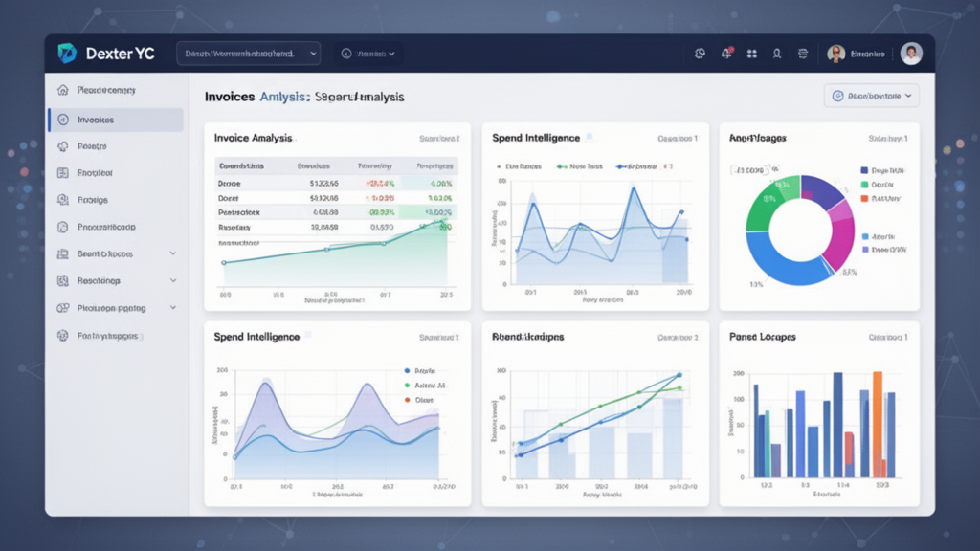This screenshot has height=551, width=980.
Task: Toggle first dotted legend entry in upper Spend Intelligence
Action: 520,166
